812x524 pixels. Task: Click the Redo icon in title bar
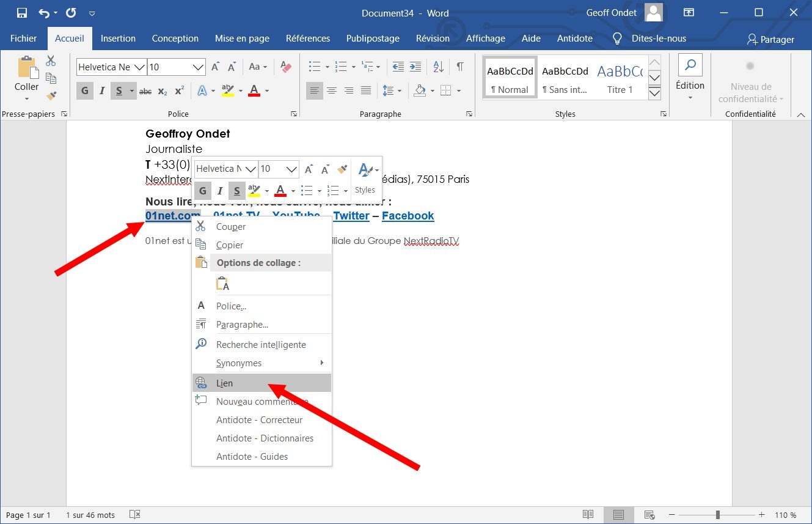point(71,13)
